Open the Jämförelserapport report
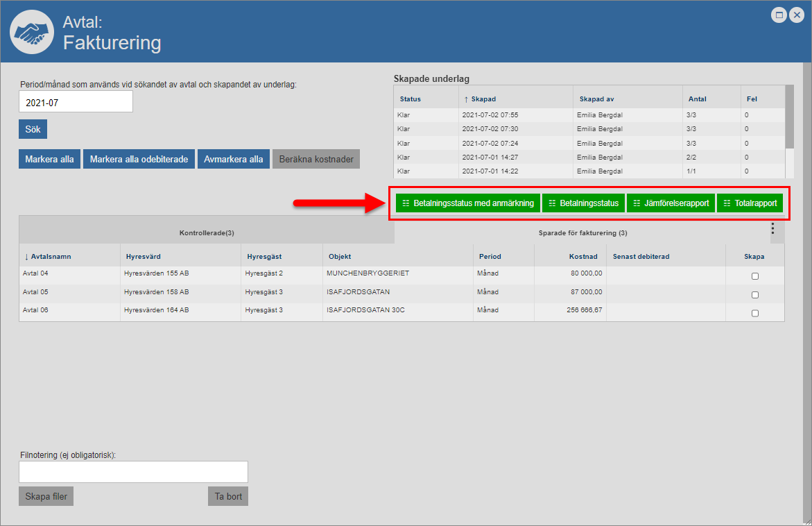Screen dimensions: 812x526 click(671, 203)
